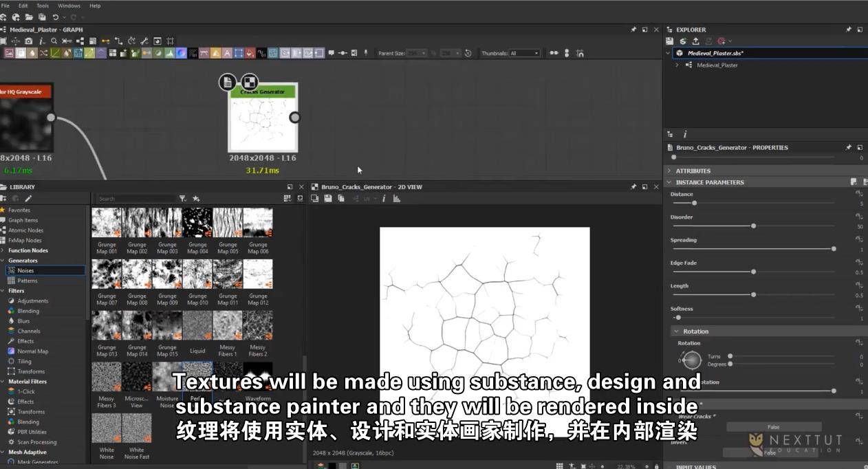
Task: Expand Medieval_Plaster graph in Explorer
Action: pyautogui.click(x=677, y=65)
